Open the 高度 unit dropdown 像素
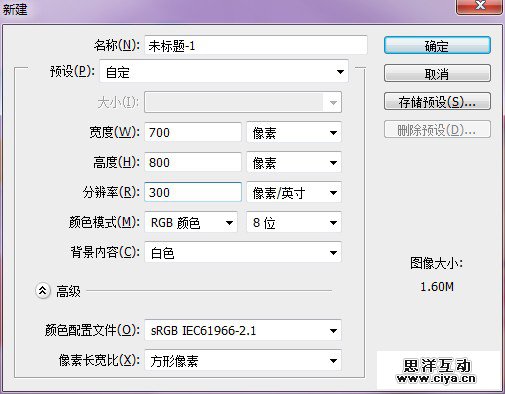 pos(294,163)
